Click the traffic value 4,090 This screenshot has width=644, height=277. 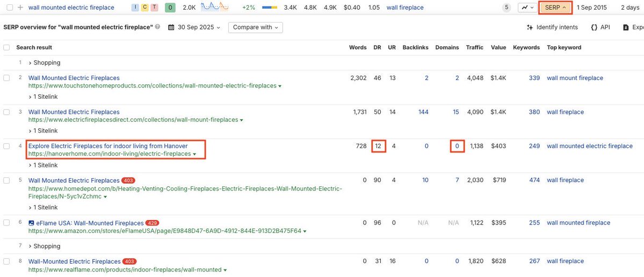click(x=475, y=112)
